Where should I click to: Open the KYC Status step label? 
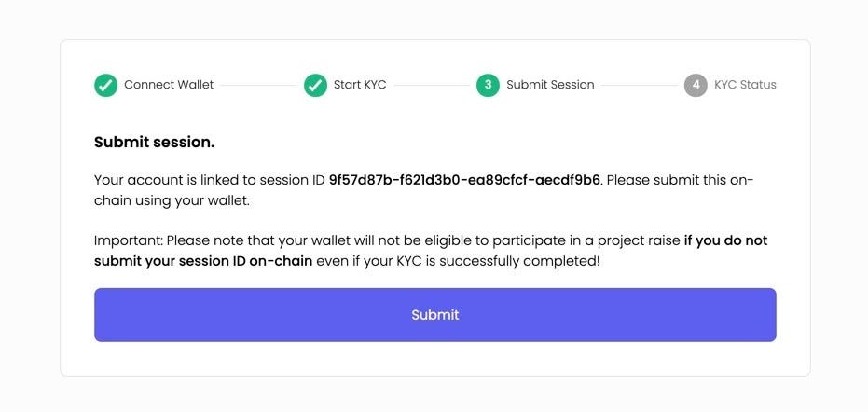click(x=745, y=85)
